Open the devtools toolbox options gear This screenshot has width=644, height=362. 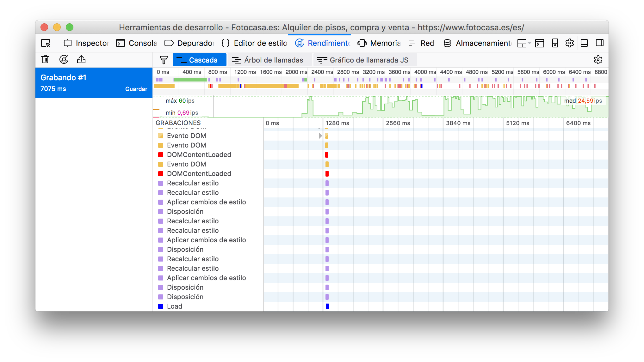pos(569,43)
